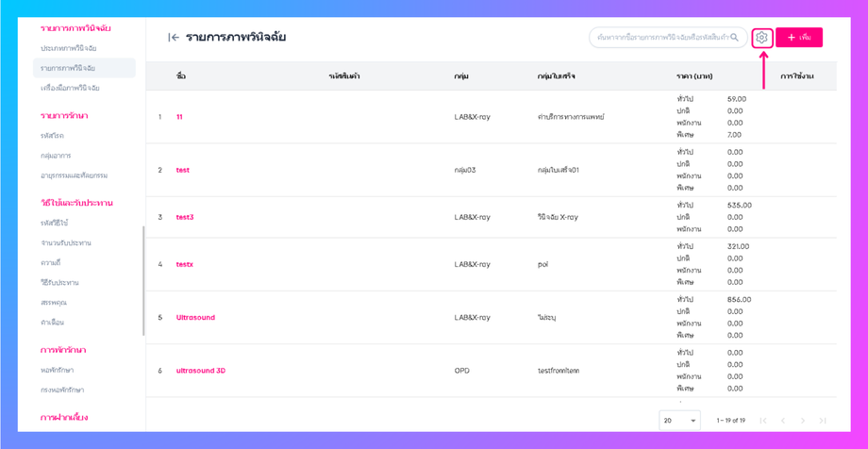This screenshot has height=449, width=868.
Task: Collapse sidebar using the back arrow icon
Action: [x=174, y=38]
